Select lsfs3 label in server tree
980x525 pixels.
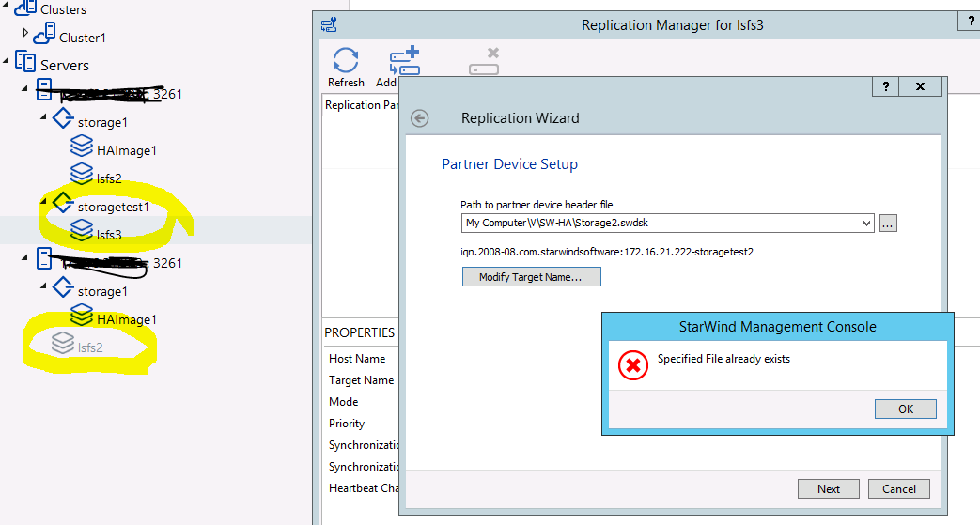(109, 235)
